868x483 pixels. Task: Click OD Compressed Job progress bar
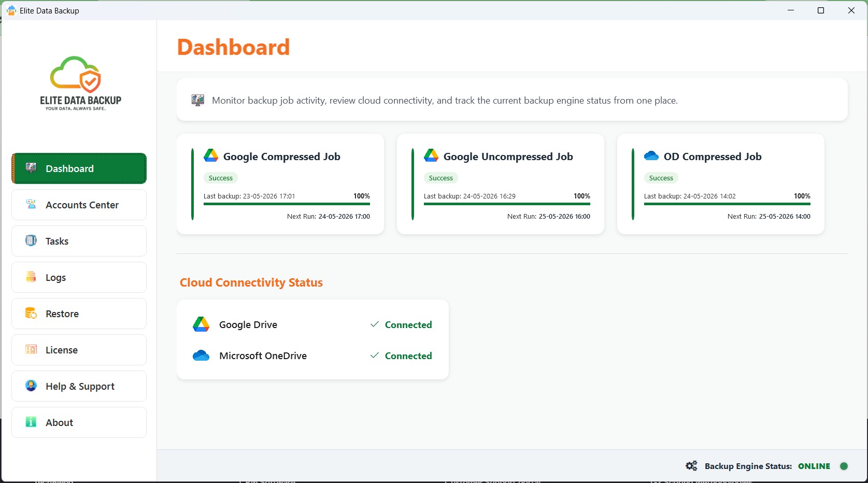tap(727, 204)
